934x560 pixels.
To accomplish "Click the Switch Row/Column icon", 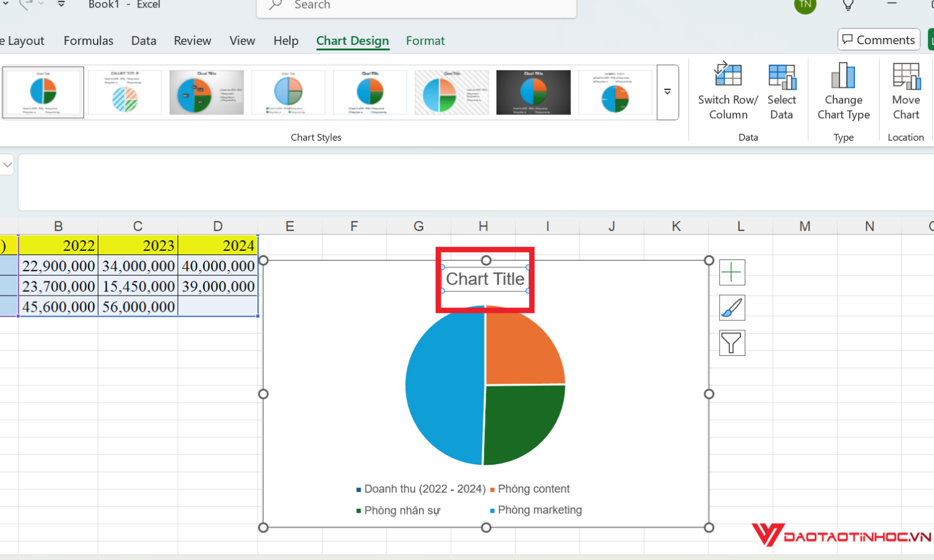I will (x=727, y=76).
